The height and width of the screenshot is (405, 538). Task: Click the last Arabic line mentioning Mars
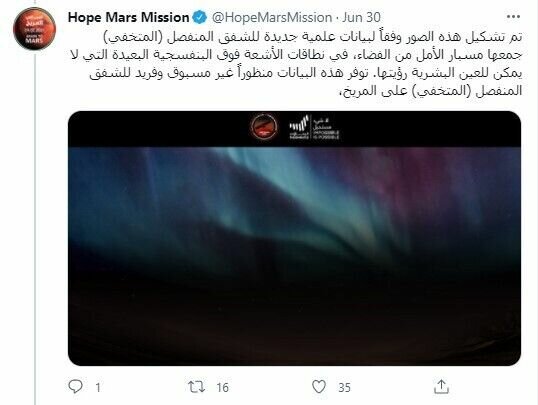[430, 91]
